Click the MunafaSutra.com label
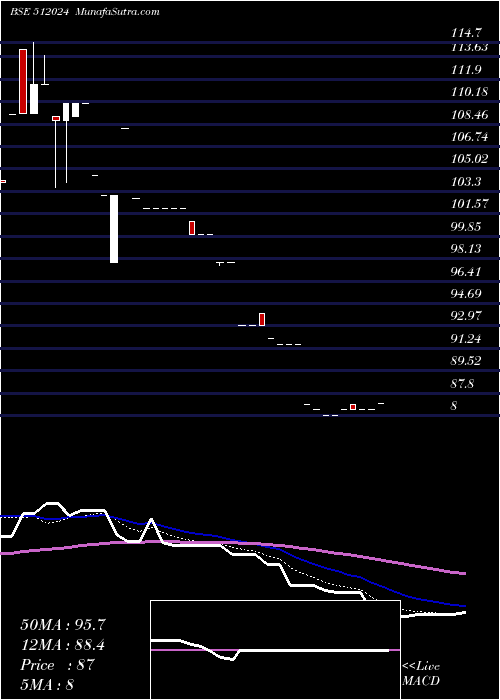Screen dimensions: 500x700 click(x=118, y=12)
